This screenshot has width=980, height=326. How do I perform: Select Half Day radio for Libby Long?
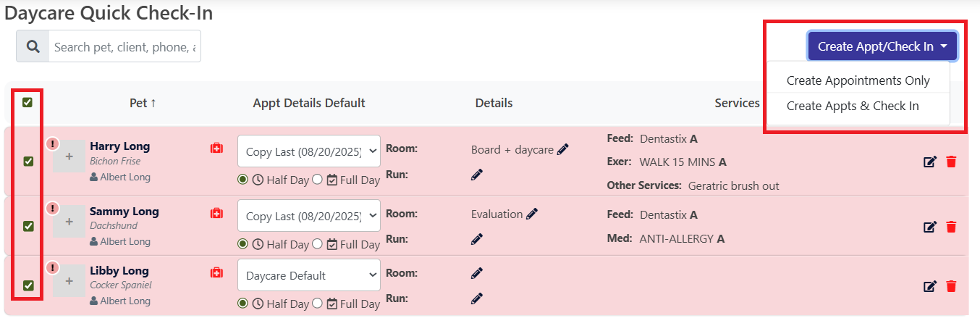[x=242, y=304]
